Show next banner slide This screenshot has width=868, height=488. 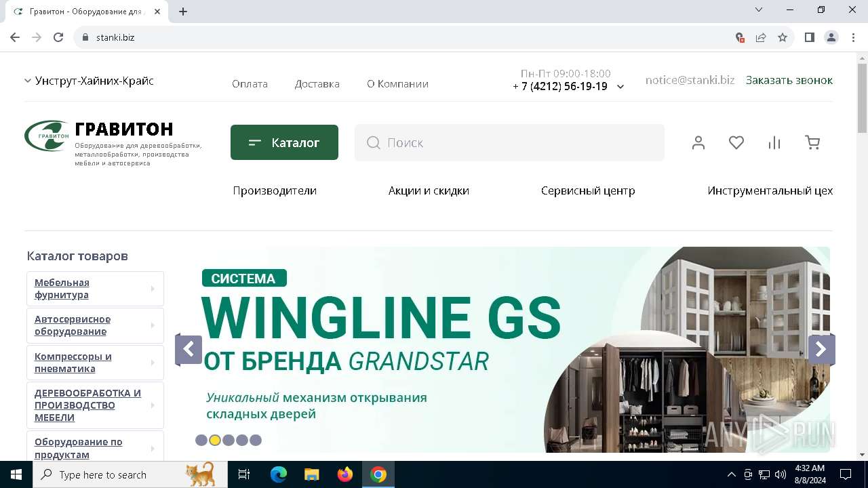pos(821,350)
